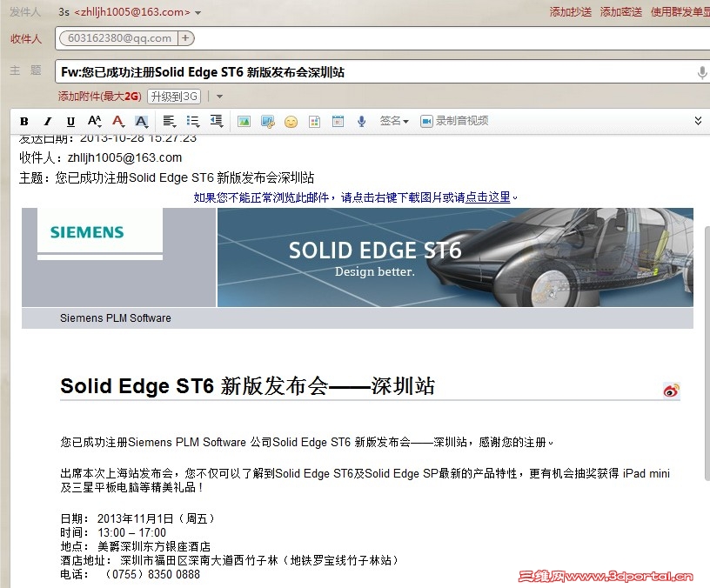The image size is (710, 588).
Task: Open the attachment options dropdown arrow
Action: [x=219, y=97]
